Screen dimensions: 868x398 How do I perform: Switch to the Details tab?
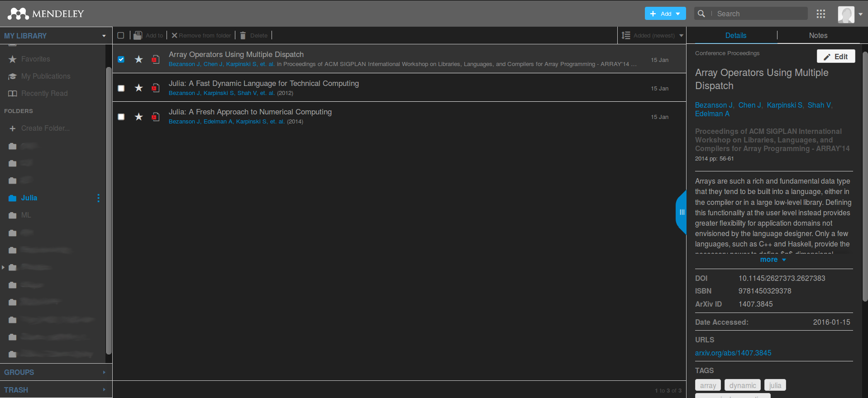click(x=736, y=35)
